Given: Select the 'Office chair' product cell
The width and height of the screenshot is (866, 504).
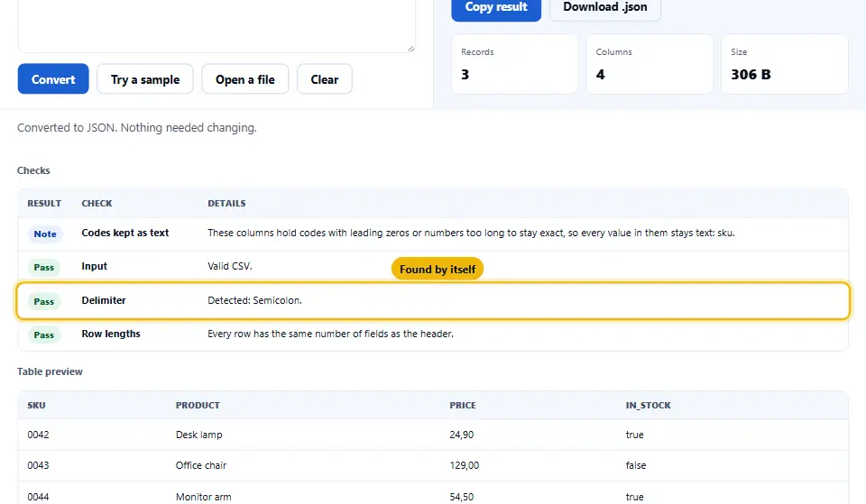Looking at the screenshot, I should (x=201, y=465).
